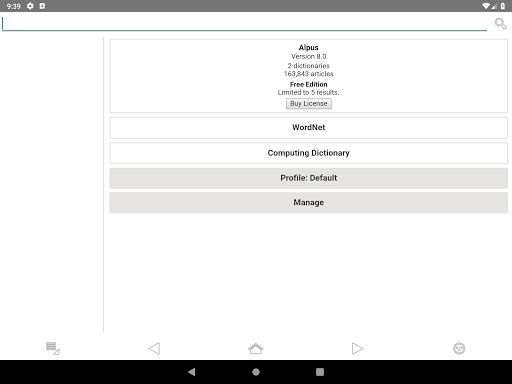Click the Manage button
This screenshot has width=512, height=384.
pos(309,202)
